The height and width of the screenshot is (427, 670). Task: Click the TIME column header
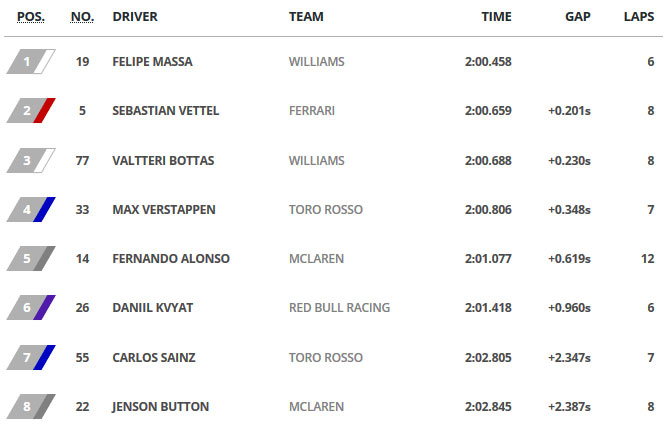496,17
